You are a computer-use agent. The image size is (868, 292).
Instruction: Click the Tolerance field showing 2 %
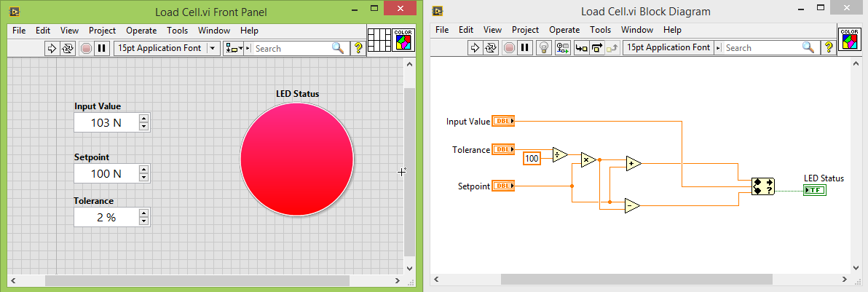coord(106,217)
